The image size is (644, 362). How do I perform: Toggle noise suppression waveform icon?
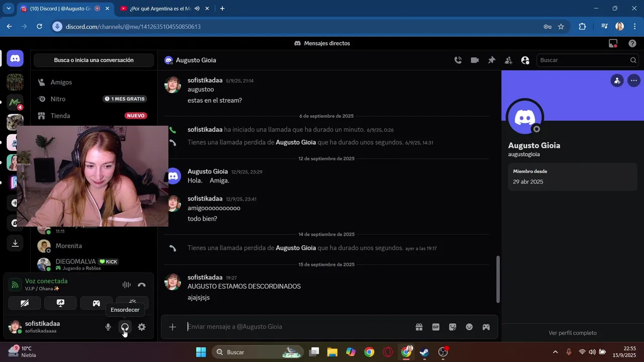click(x=126, y=285)
